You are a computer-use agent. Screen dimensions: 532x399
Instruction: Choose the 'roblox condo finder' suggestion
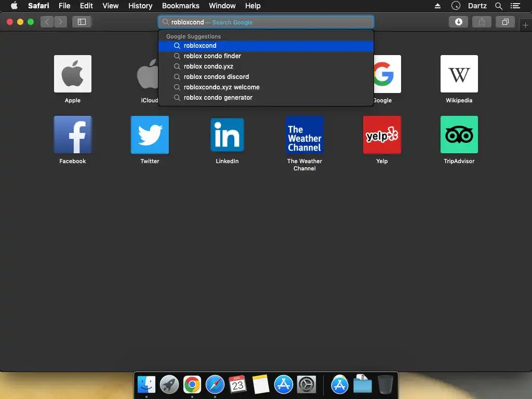266,56
